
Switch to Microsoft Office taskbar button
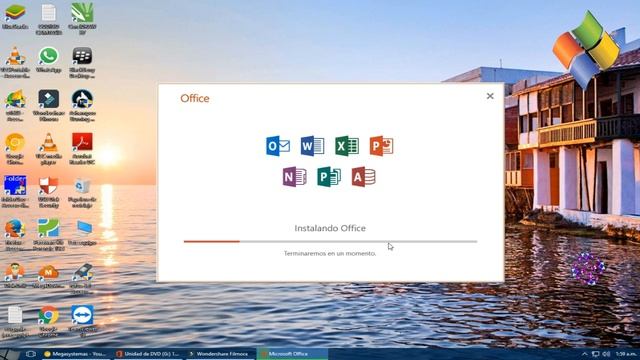click(x=292, y=354)
